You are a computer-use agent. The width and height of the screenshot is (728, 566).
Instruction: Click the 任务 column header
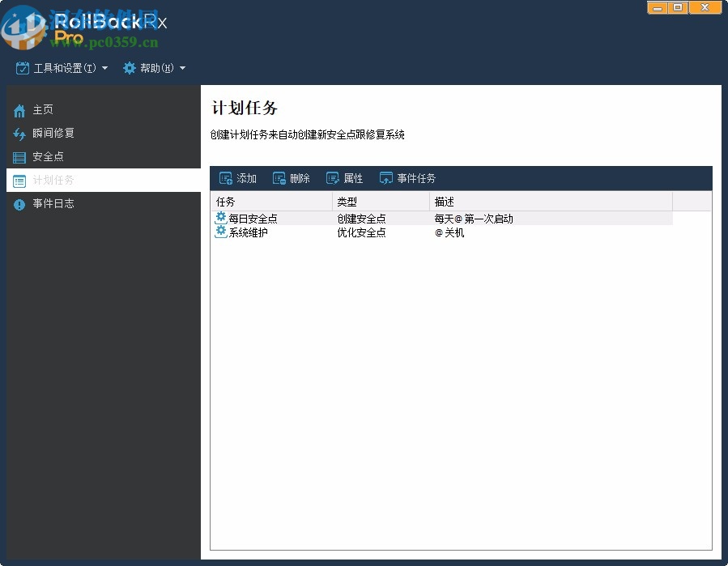[226, 201]
